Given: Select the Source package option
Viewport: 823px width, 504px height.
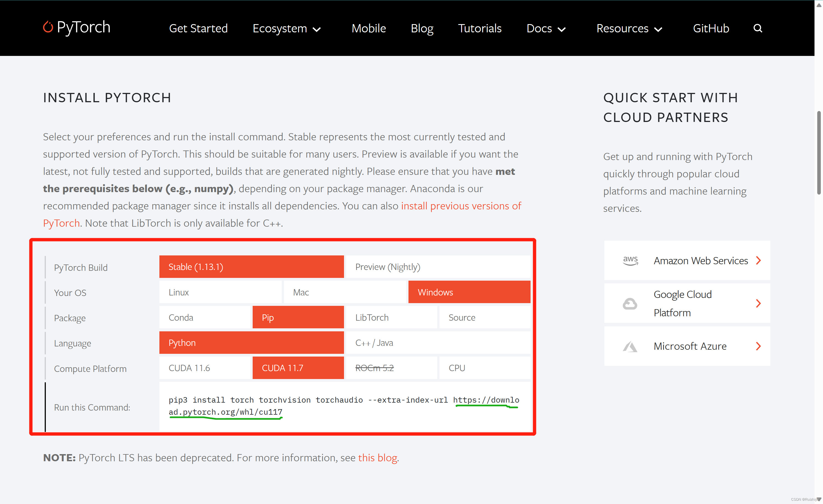Looking at the screenshot, I should pyautogui.click(x=485, y=317).
